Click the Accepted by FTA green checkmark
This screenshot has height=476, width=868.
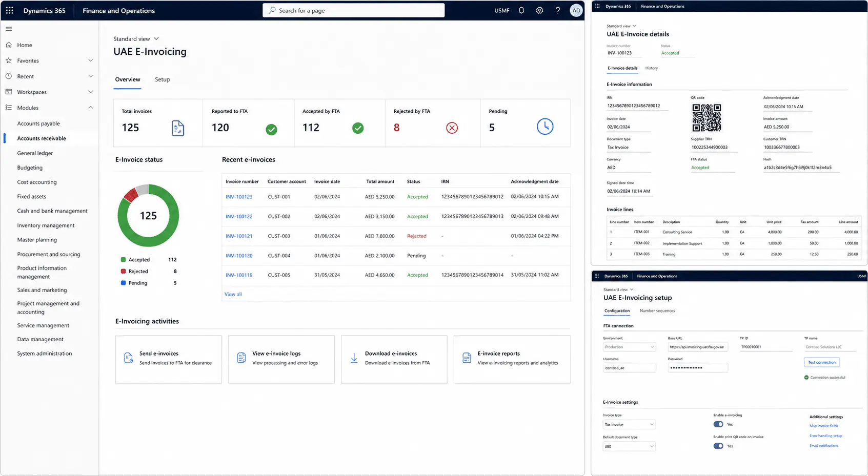click(358, 128)
